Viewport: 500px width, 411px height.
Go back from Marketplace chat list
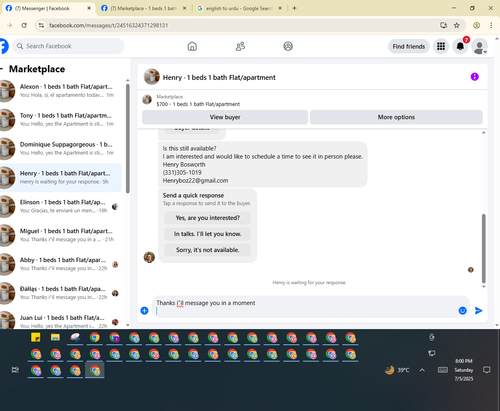(x=2, y=69)
